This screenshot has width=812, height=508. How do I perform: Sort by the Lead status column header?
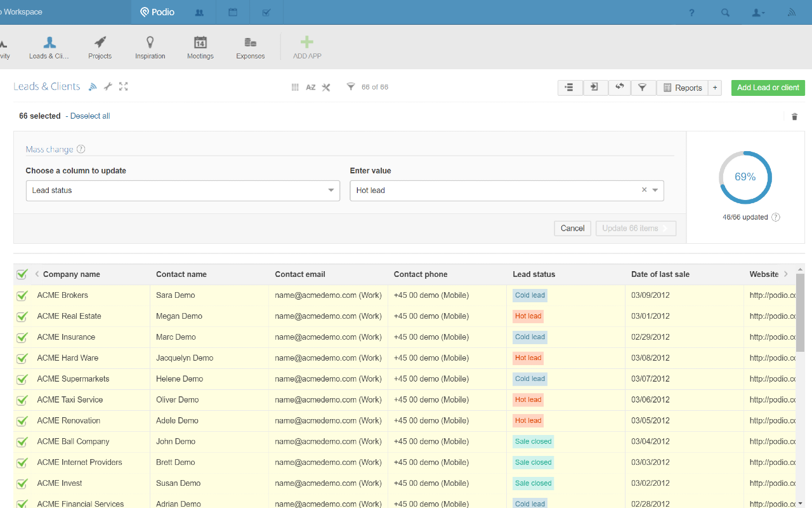(x=534, y=274)
